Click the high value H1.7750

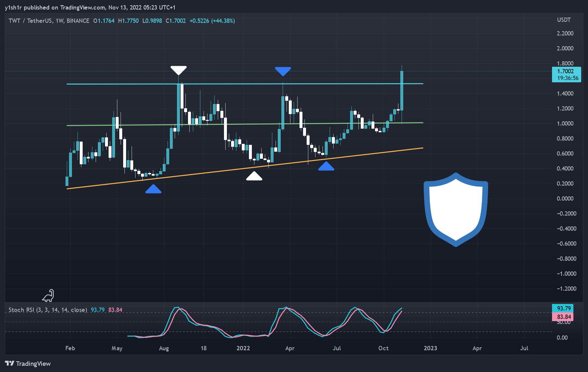[128, 21]
